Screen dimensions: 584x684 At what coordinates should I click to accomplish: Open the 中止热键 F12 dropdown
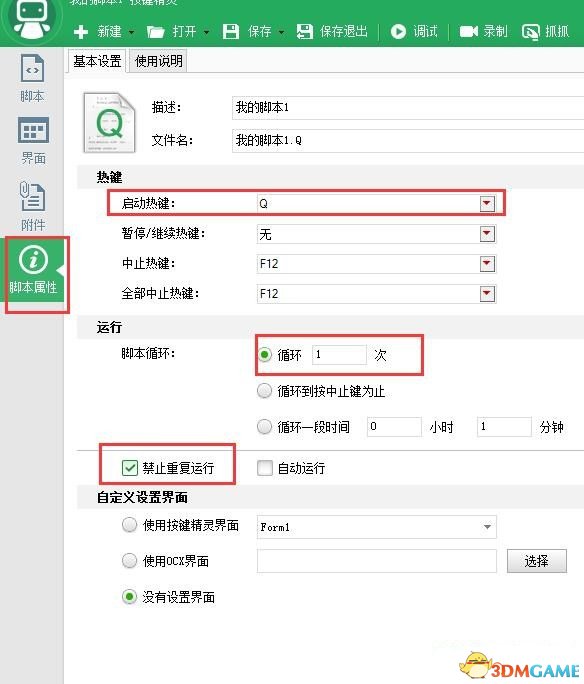[487, 263]
